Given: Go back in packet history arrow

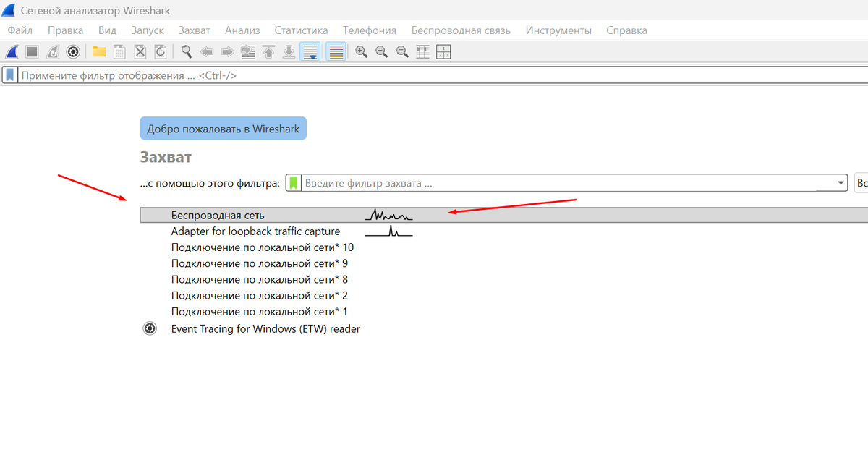Looking at the screenshot, I should [207, 52].
